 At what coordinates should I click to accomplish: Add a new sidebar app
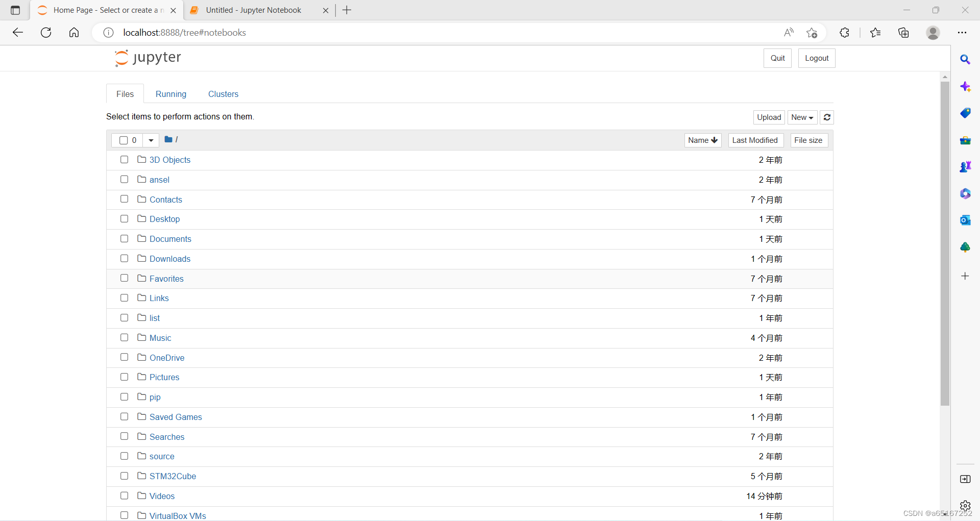(x=965, y=276)
